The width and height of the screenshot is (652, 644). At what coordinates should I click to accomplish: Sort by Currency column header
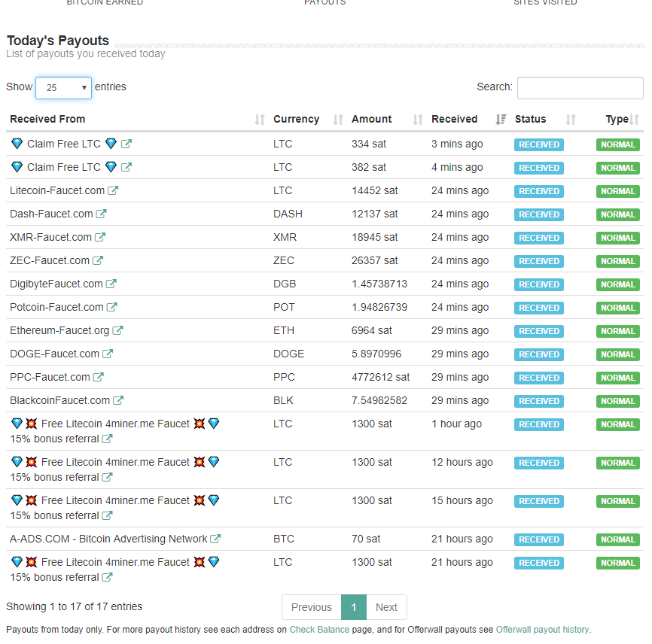296,119
